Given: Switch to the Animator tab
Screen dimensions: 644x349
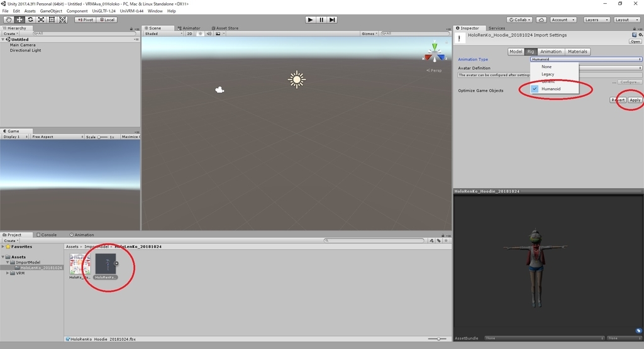Looking at the screenshot, I should point(189,28).
